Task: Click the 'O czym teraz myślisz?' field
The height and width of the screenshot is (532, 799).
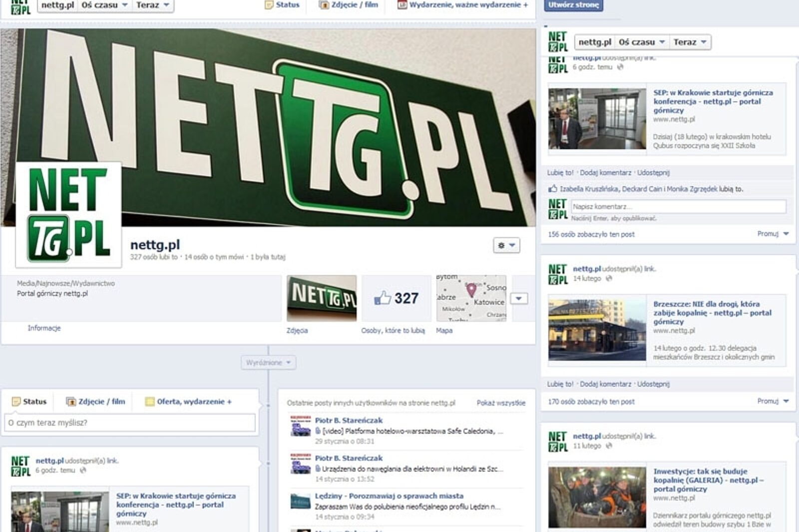Action: [130, 423]
